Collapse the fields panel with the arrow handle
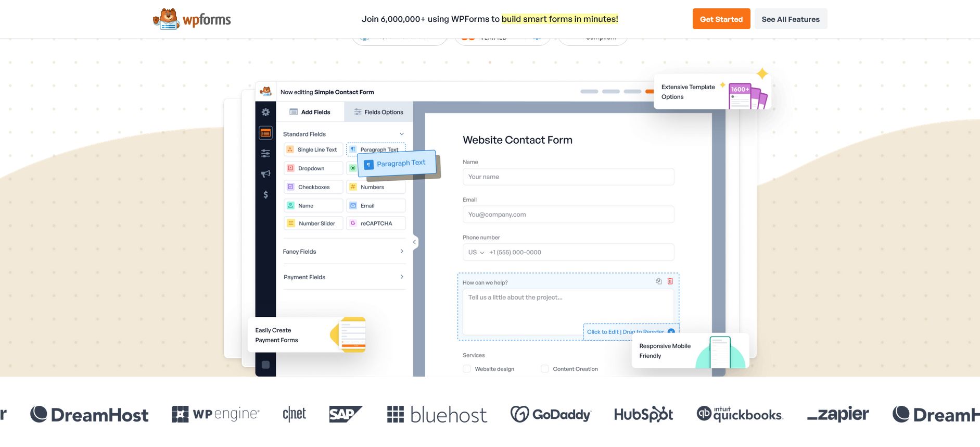This screenshot has width=980, height=447. click(414, 242)
